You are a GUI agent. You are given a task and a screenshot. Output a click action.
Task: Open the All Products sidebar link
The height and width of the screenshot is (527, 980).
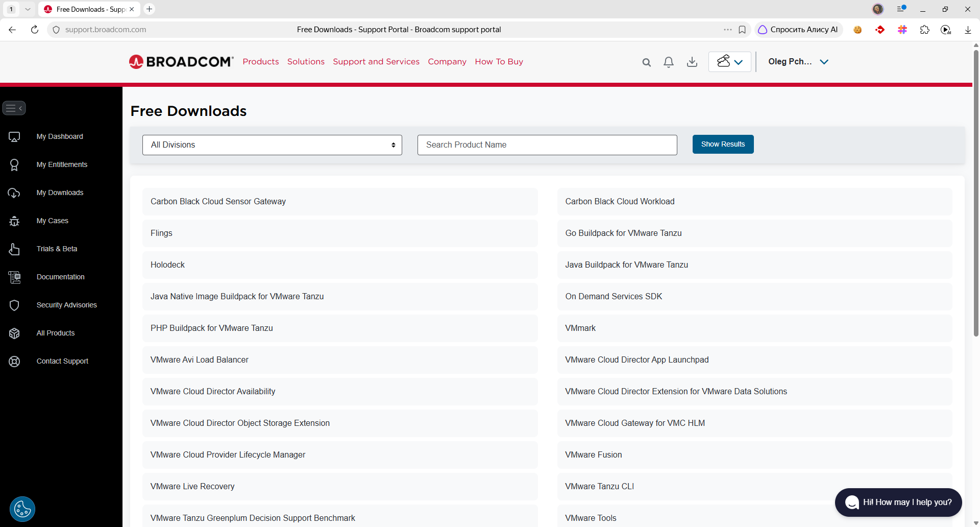coord(55,333)
